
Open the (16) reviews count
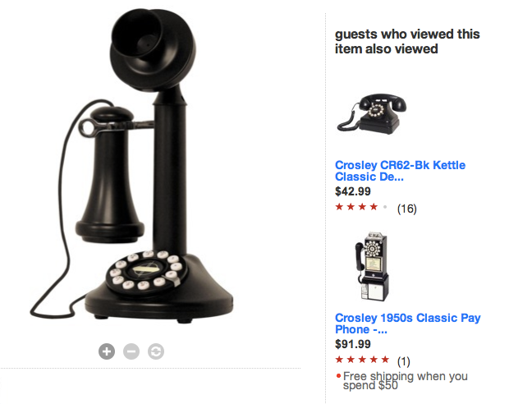tap(407, 209)
